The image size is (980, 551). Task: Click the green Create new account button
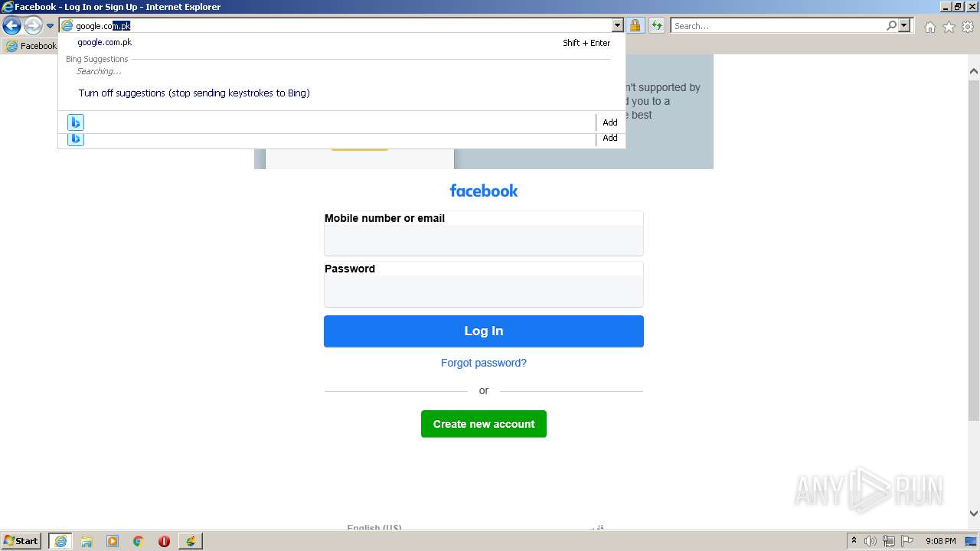pos(484,424)
